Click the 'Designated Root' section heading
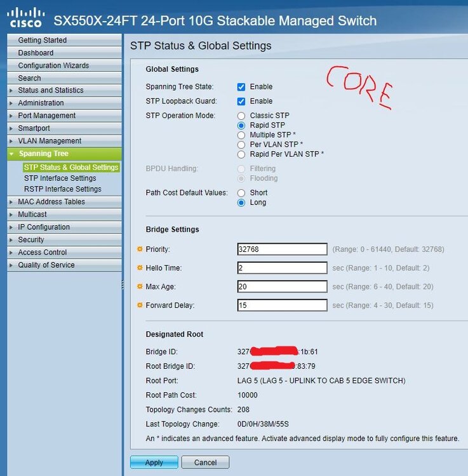Viewport: 468px width, 476px height. click(175, 334)
